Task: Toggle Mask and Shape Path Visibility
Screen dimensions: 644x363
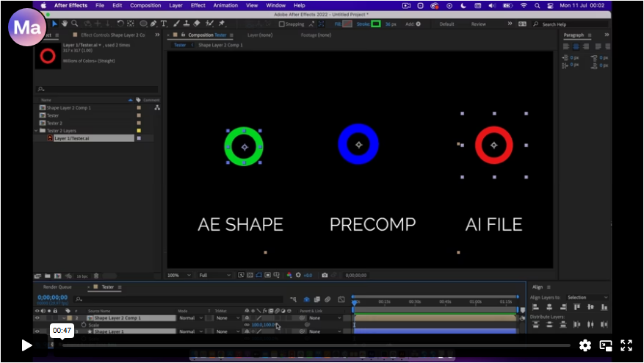Action: tap(258, 275)
